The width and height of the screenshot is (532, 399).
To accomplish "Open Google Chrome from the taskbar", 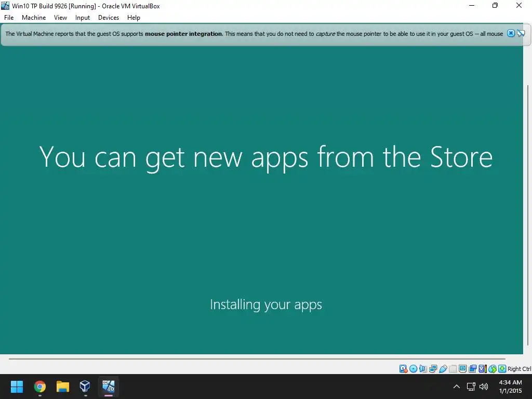I will (39, 387).
